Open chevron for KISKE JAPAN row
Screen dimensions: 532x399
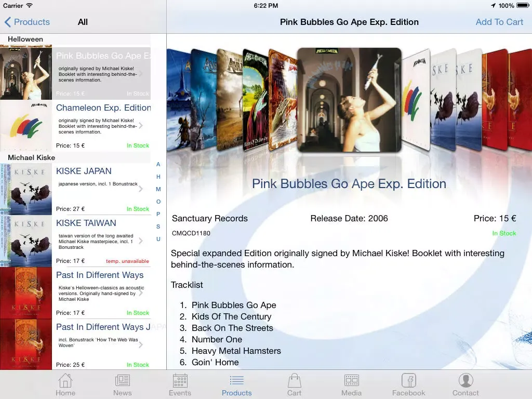point(141,189)
